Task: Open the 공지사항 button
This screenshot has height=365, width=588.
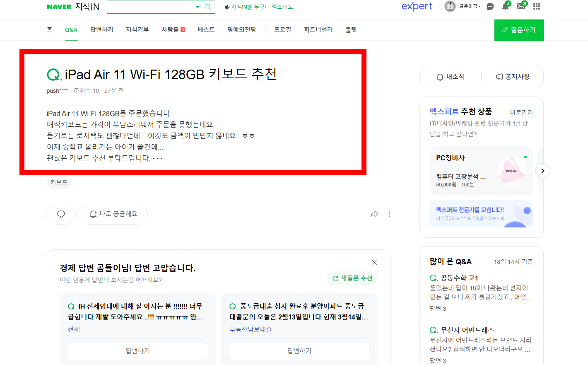Action: pyautogui.click(x=513, y=77)
